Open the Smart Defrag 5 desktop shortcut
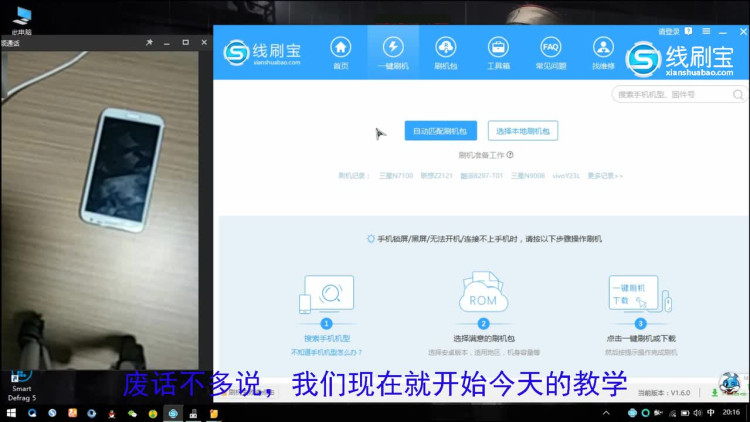This screenshot has height=422, width=750. (x=22, y=387)
